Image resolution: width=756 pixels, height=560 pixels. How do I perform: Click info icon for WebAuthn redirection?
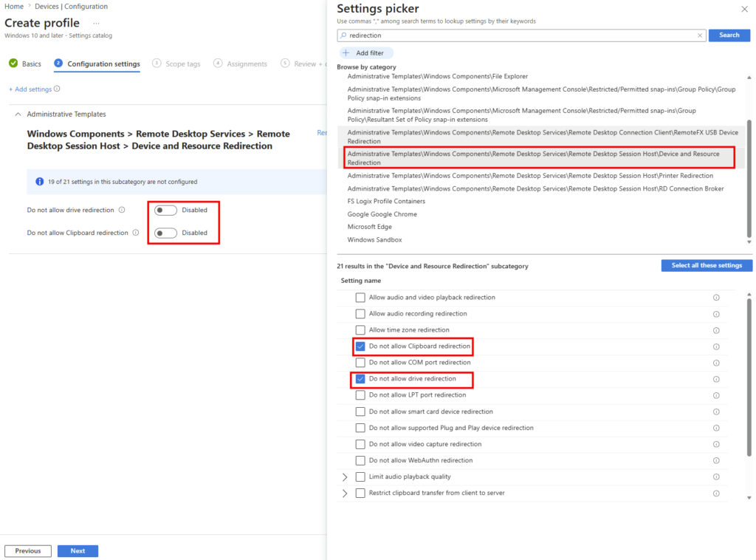[716, 461]
